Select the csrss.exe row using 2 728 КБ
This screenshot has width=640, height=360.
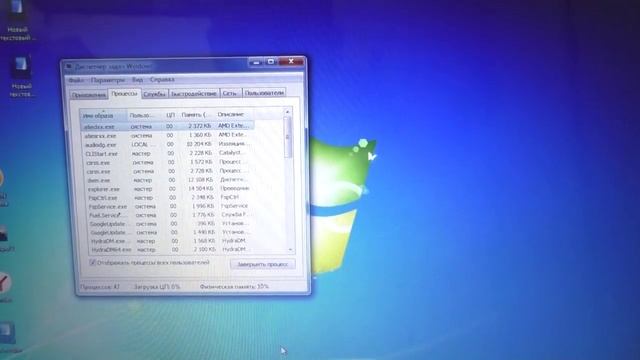click(x=169, y=171)
